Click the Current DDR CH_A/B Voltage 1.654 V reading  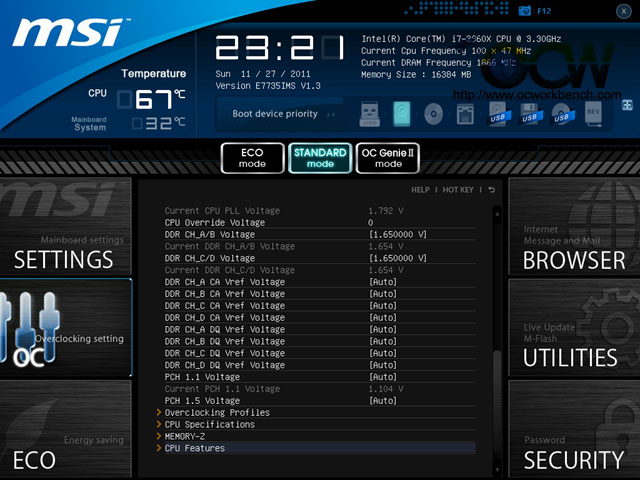386,247
